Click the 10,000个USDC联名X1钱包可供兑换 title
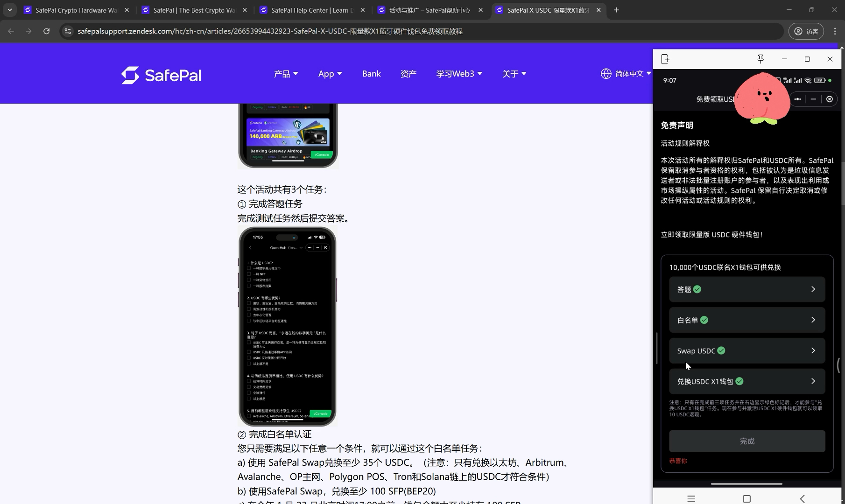This screenshot has height=504, width=845. [725, 267]
